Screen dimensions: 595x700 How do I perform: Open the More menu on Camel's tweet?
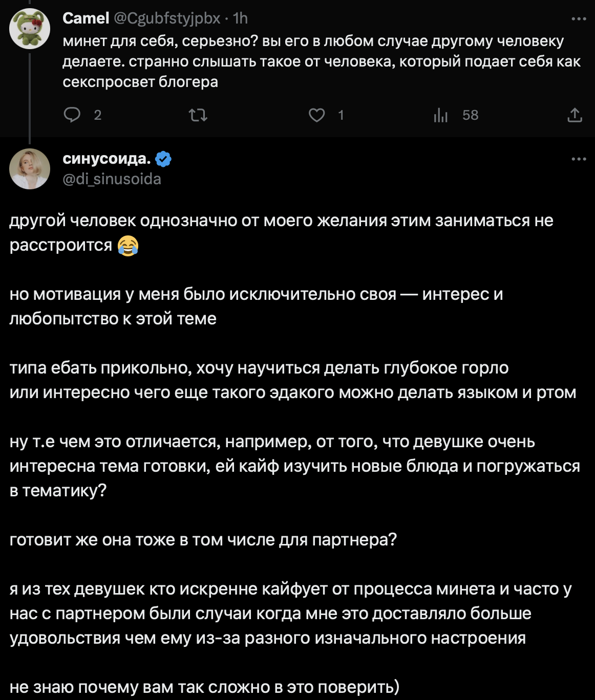pos(579,19)
